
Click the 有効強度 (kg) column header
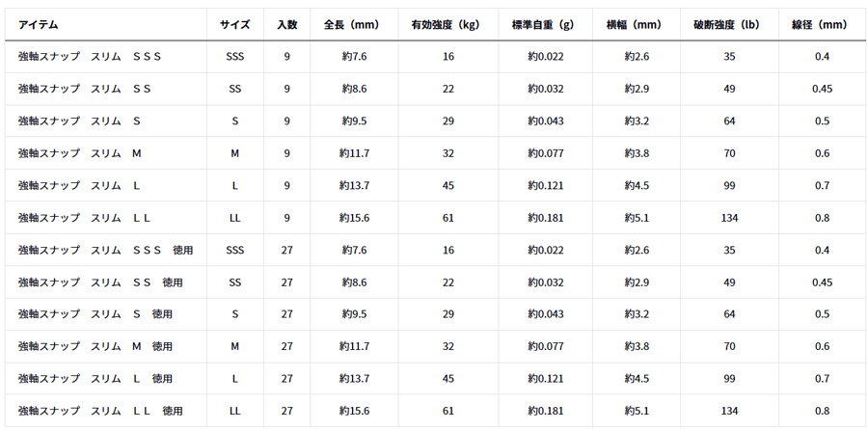[x=448, y=25]
